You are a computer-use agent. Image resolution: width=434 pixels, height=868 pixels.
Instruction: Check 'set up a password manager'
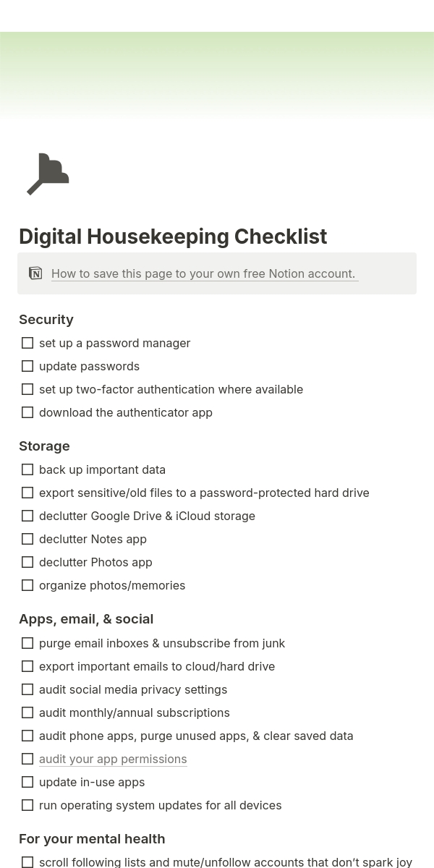(27, 343)
